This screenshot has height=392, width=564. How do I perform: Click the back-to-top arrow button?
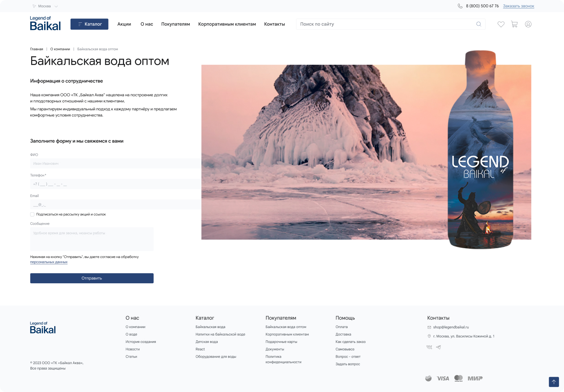coord(554,382)
